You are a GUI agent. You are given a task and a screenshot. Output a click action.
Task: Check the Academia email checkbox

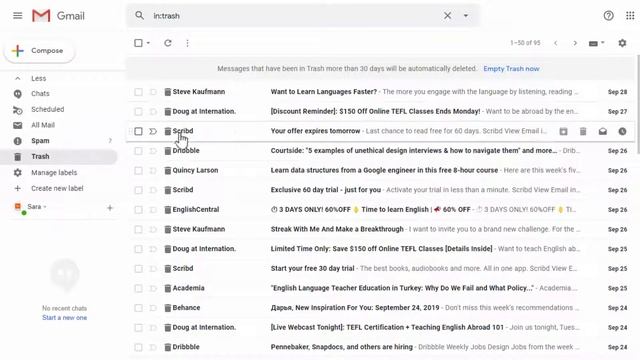pos(138,289)
